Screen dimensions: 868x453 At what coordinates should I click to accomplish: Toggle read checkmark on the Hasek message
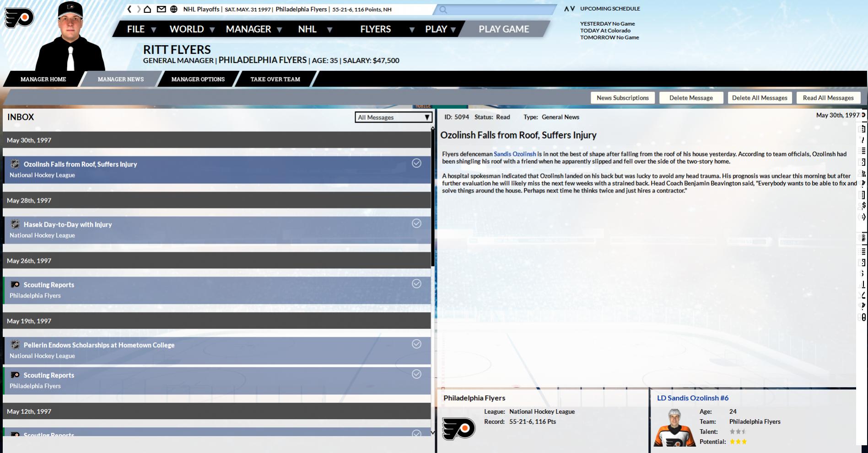(416, 224)
